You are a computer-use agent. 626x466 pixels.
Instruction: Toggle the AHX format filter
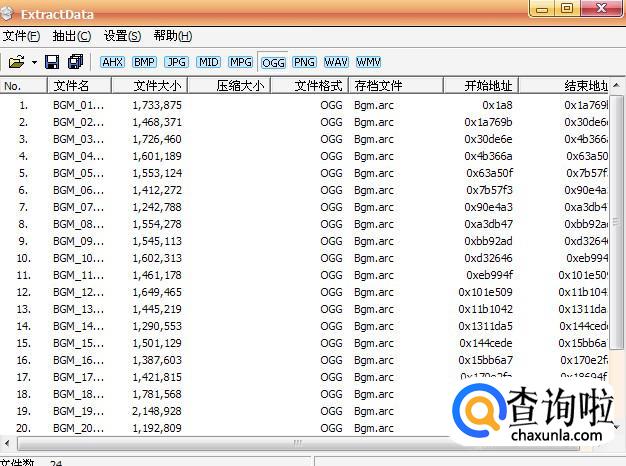pos(112,62)
